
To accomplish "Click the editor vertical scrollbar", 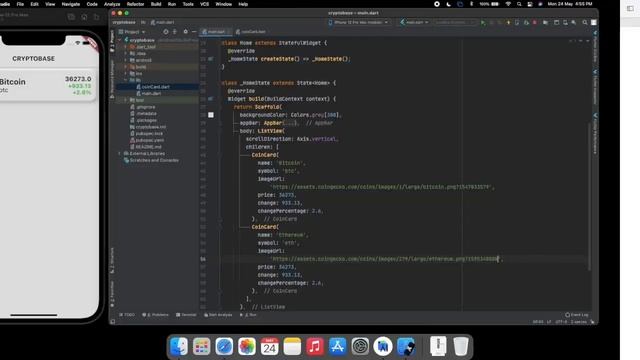I will [x=590, y=196].
